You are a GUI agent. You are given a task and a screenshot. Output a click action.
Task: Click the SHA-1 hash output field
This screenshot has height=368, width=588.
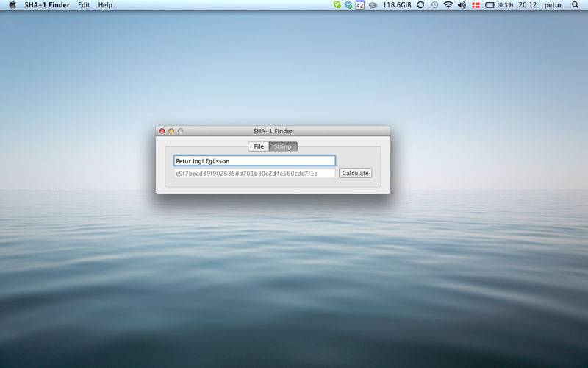[x=254, y=174]
